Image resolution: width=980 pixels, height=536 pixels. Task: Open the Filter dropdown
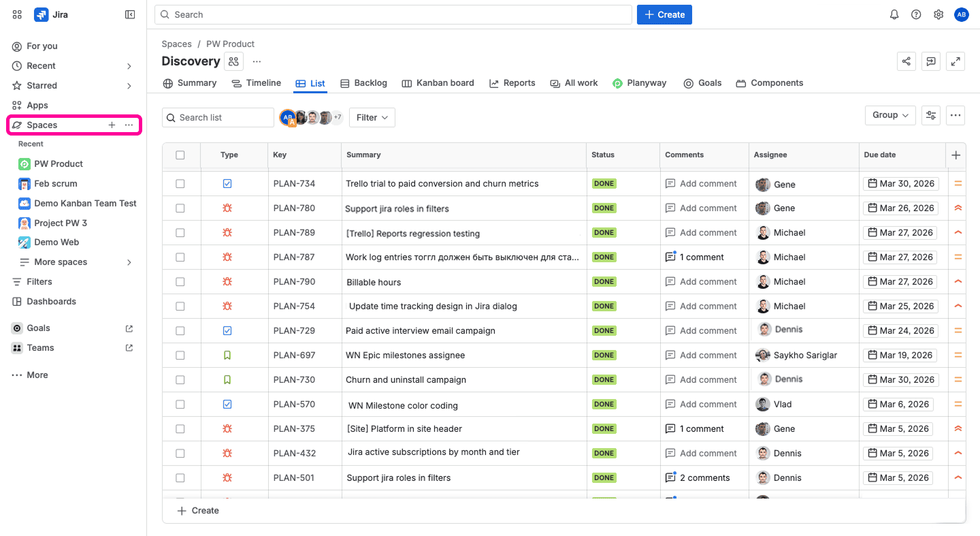[372, 118]
